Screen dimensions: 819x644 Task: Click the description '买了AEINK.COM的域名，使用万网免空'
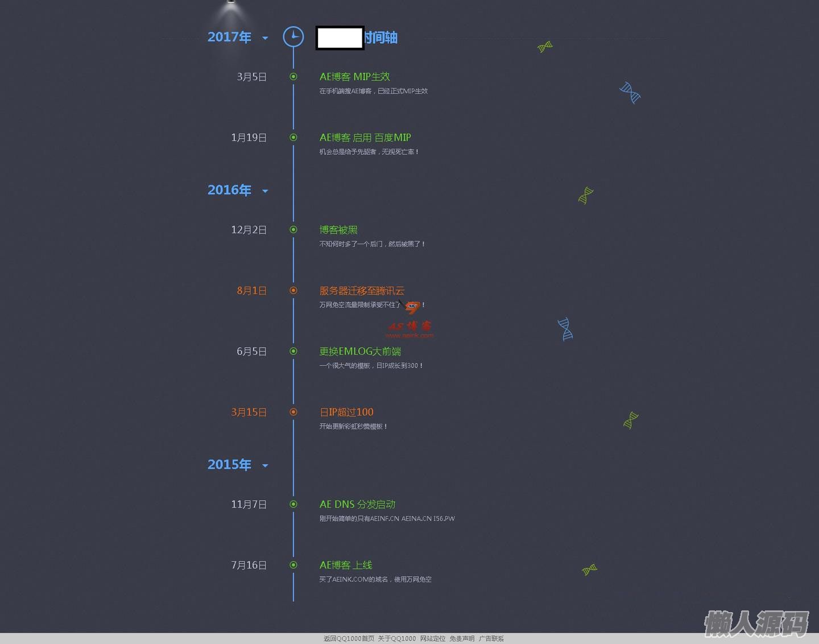tap(375, 580)
